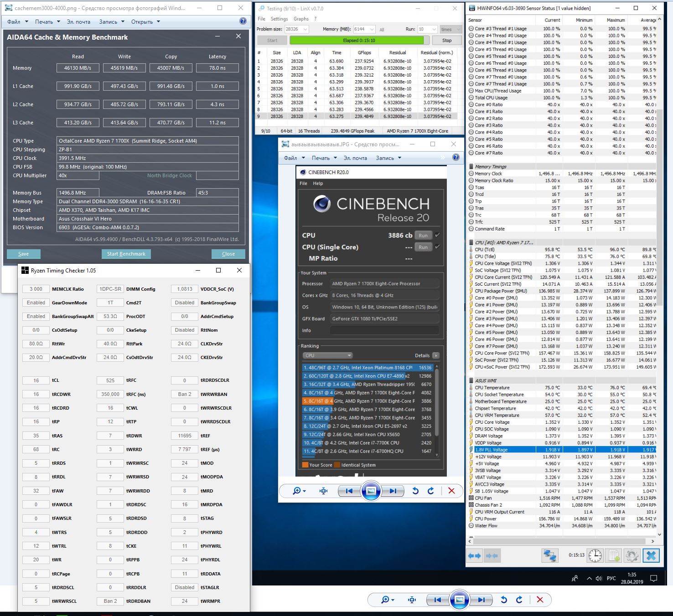
Task: Open Cinebench Ranking CPU dropdown
Action: pyautogui.click(x=327, y=355)
